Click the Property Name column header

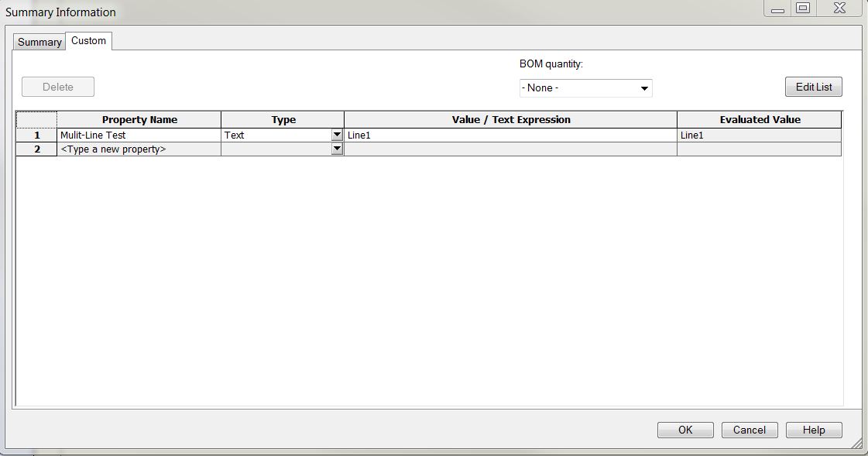(x=139, y=119)
